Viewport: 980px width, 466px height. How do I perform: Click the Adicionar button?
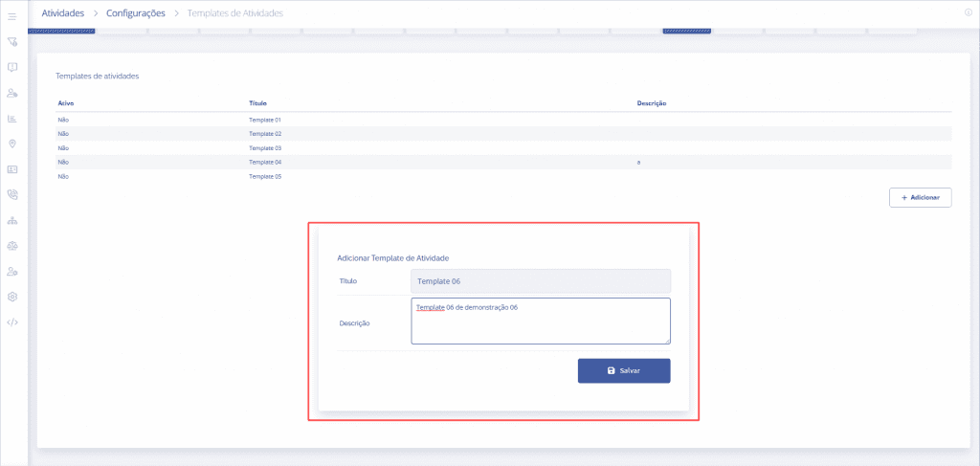tap(920, 197)
